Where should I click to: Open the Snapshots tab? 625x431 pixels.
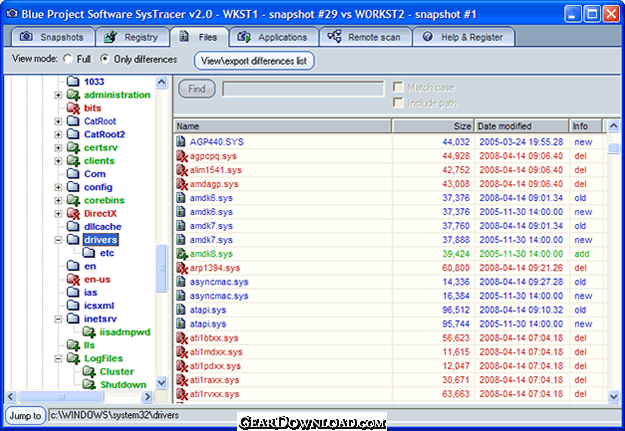click(x=53, y=37)
